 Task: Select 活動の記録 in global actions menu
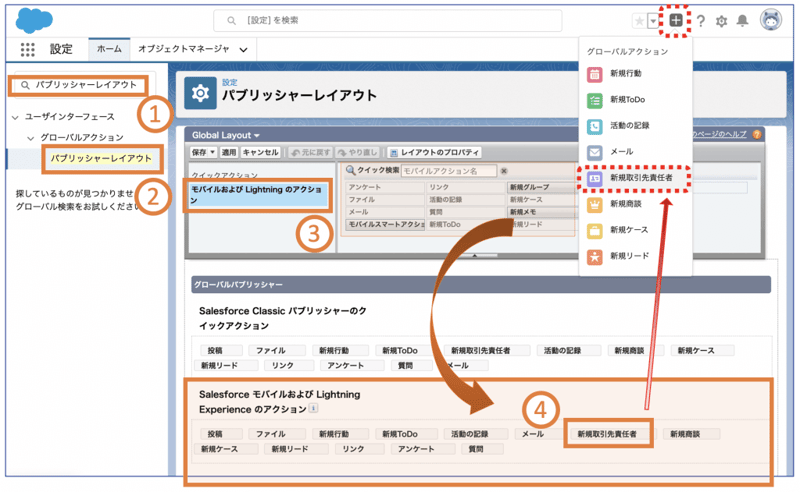click(x=630, y=126)
